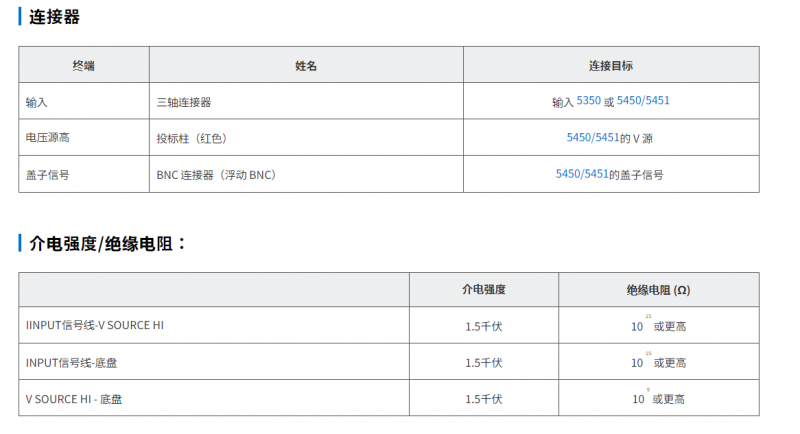800x434 pixels.
Task: Click 1.5千伏 in the V SOURCE HI - 底盘 row
Action: click(483, 399)
